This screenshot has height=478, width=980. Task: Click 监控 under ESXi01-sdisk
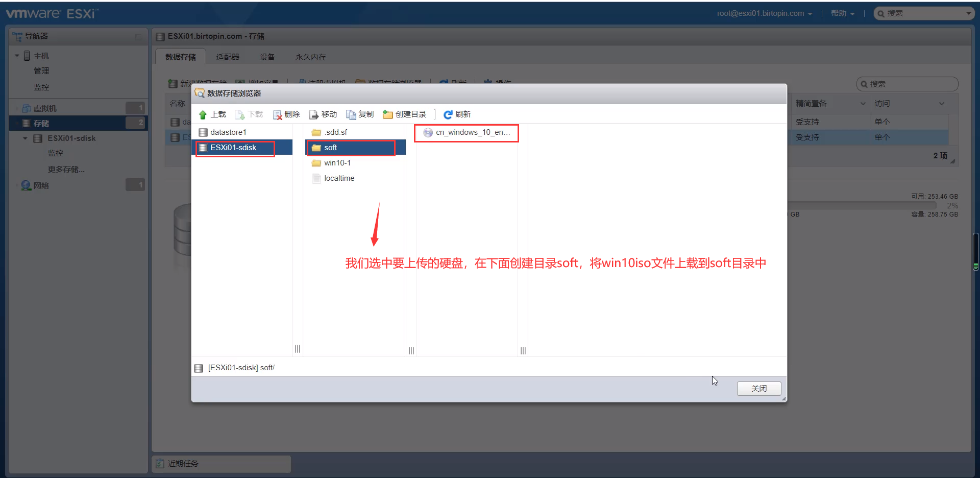point(56,153)
